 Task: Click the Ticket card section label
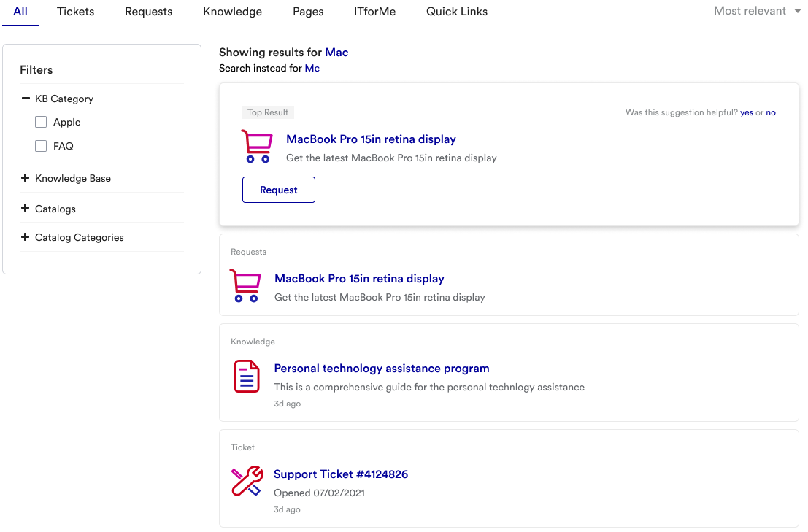coord(242,447)
